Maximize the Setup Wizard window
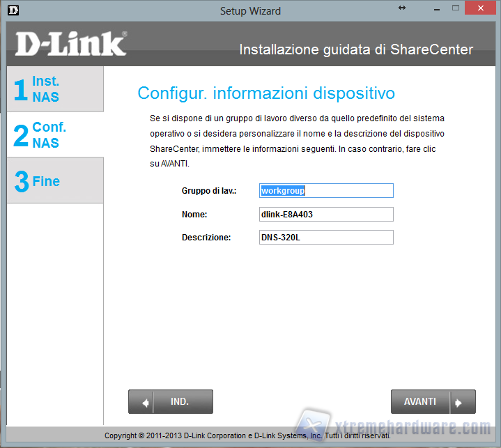The image size is (501, 448). tap(455, 8)
